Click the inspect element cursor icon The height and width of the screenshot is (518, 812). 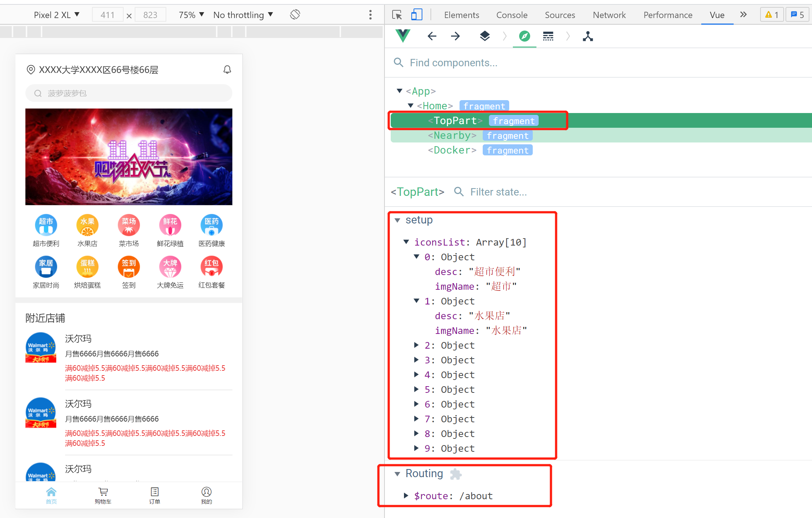[397, 15]
